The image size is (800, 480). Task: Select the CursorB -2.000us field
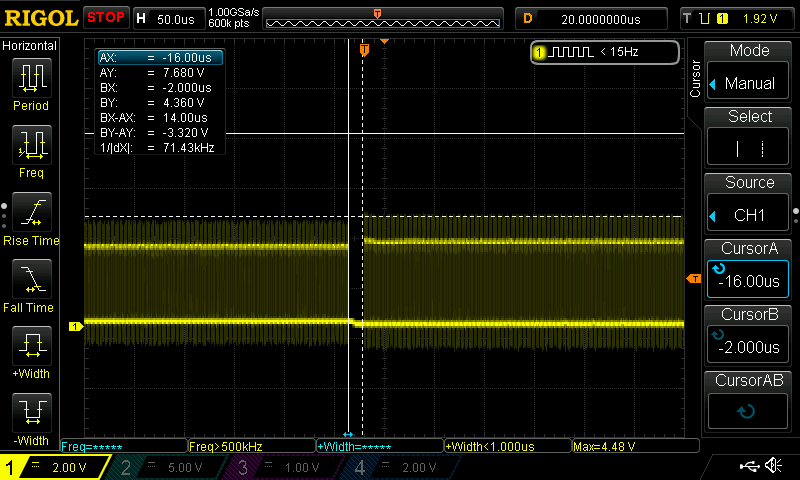click(748, 345)
